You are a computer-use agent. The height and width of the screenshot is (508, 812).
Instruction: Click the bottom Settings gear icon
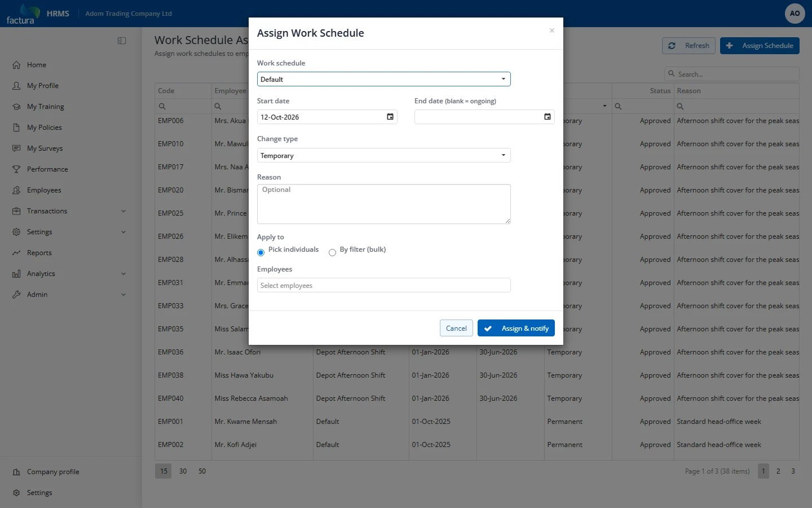[16, 493]
